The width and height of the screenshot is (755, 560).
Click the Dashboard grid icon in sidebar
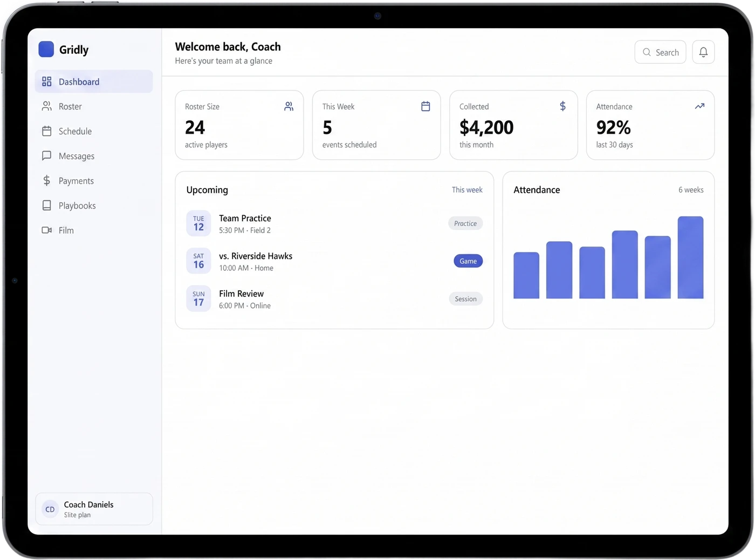click(47, 81)
